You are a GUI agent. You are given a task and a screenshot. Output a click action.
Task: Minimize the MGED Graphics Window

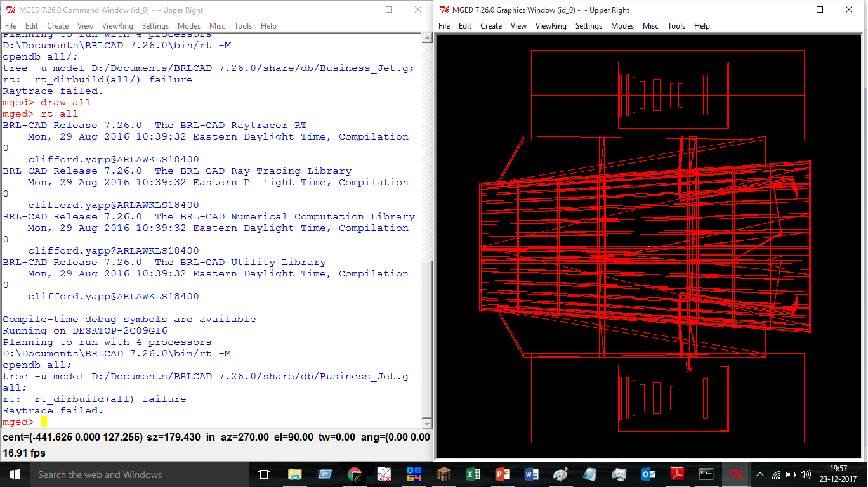point(791,10)
